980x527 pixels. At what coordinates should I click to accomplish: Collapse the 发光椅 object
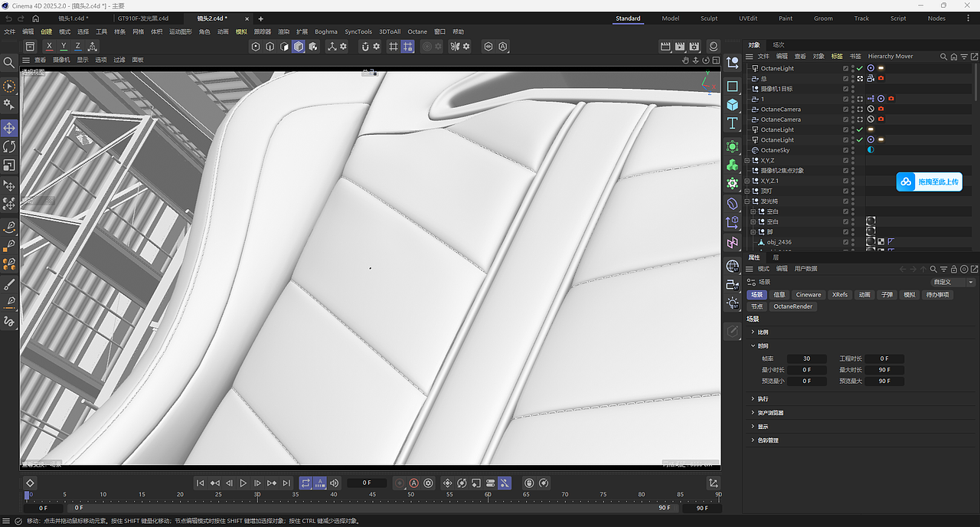[748, 201]
